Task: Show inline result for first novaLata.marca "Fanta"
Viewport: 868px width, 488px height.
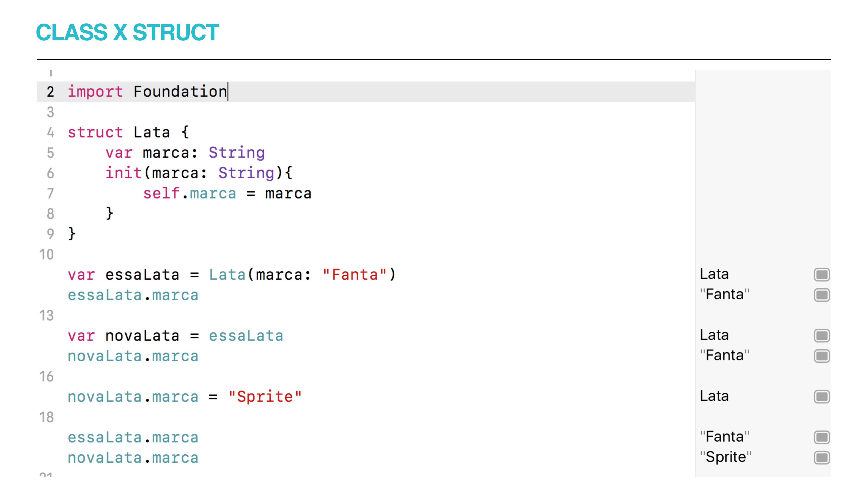Action: pos(822,356)
